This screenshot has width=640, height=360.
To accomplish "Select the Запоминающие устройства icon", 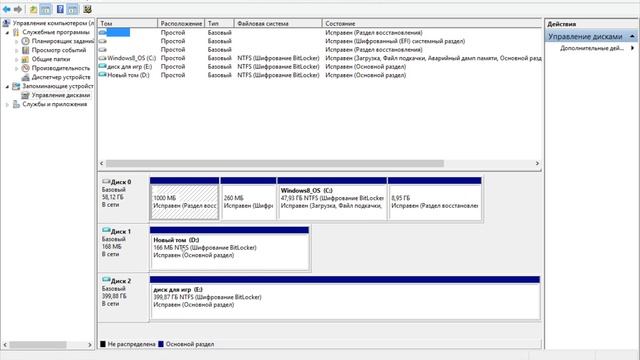I will [x=16, y=86].
